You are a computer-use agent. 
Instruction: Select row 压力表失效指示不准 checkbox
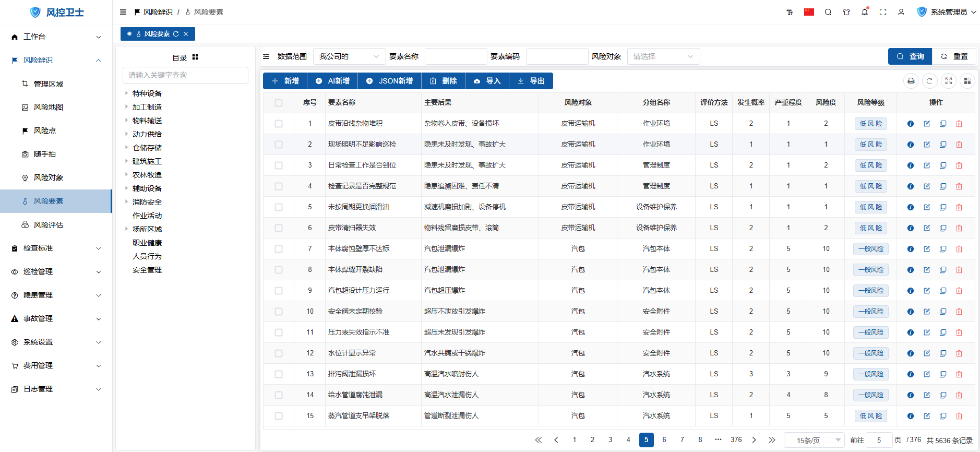[279, 332]
